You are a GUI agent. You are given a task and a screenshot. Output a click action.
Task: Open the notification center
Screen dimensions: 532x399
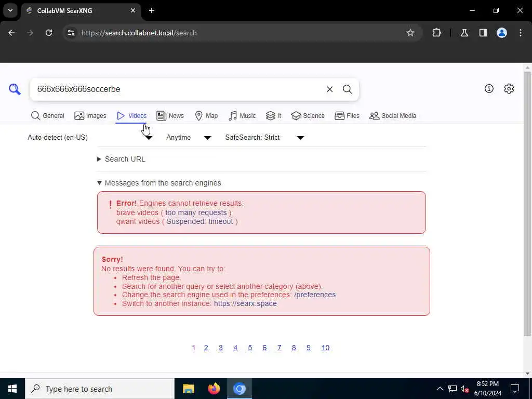(x=515, y=389)
